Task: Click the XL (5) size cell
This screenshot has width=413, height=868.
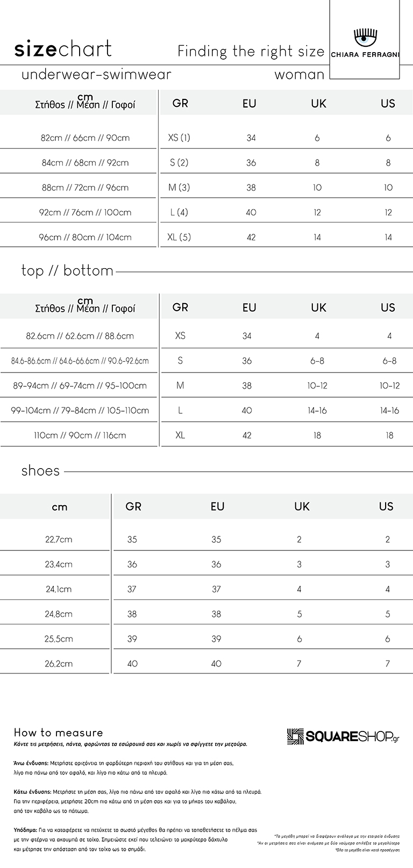Action: pyautogui.click(x=179, y=237)
